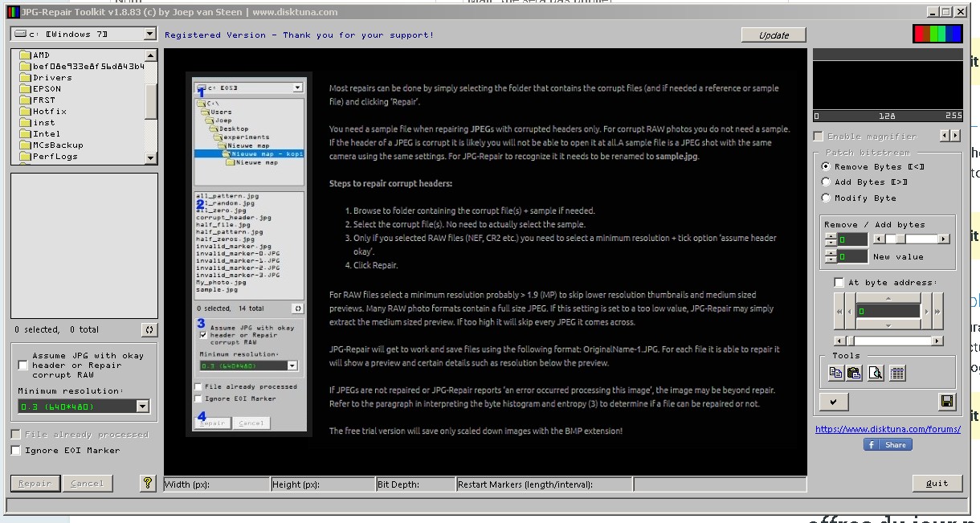Click the checkmark apply button
Viewport: 980px width, 523px height.
(x=834, y=401)
